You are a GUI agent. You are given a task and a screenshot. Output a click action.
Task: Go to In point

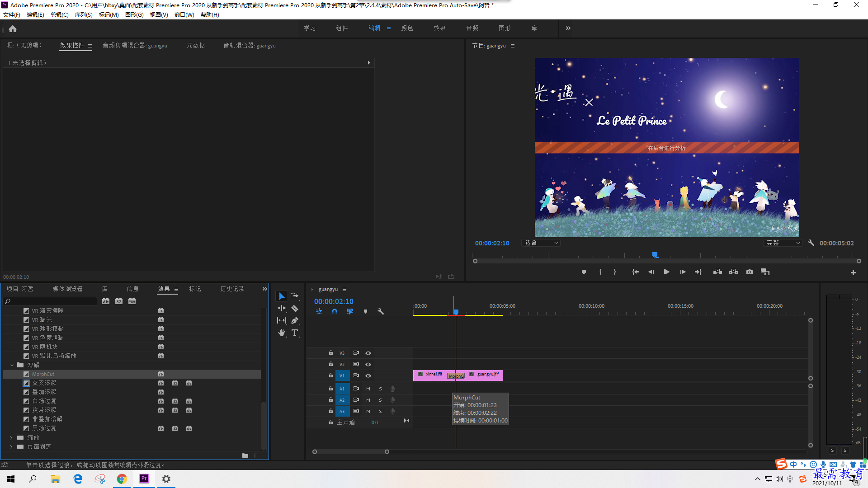click(635, 272)
